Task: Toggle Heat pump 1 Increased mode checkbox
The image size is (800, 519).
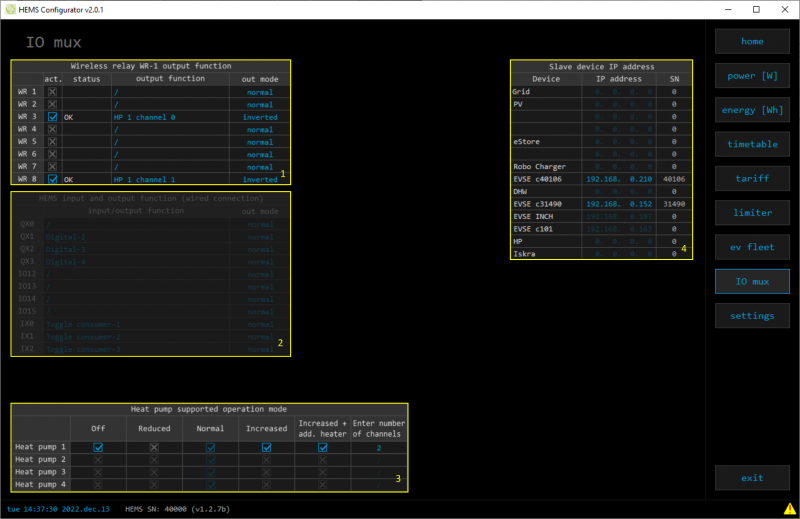Action: point(267,448)
